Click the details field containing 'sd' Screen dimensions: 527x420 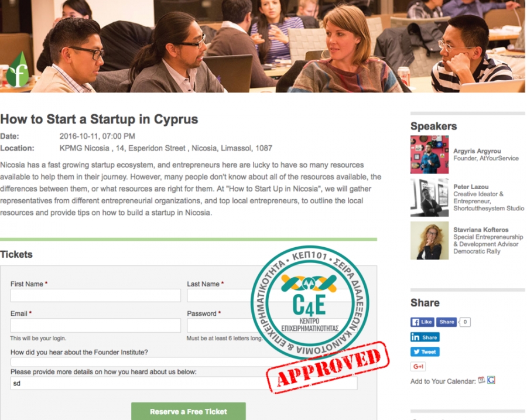183,383
